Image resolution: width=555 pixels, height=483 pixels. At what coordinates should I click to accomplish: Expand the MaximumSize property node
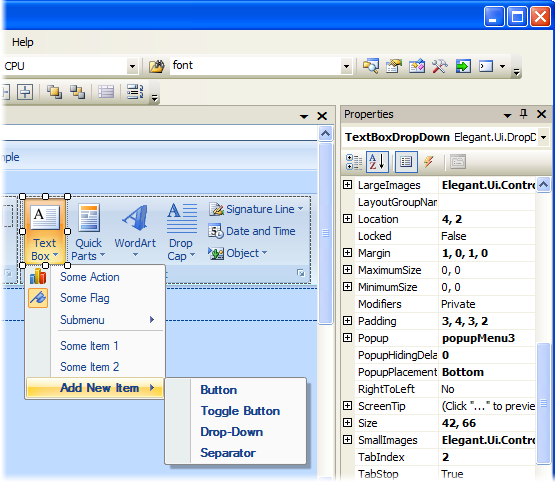348,270
